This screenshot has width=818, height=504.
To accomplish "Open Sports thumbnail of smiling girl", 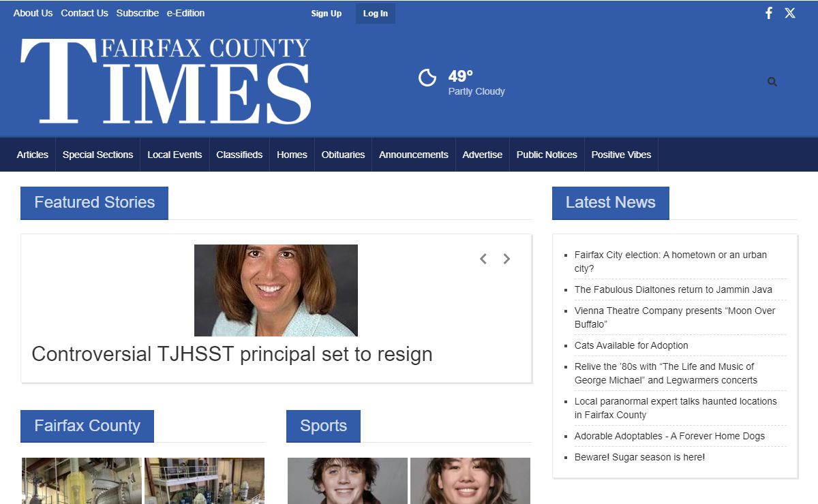I will coord(470,481).
